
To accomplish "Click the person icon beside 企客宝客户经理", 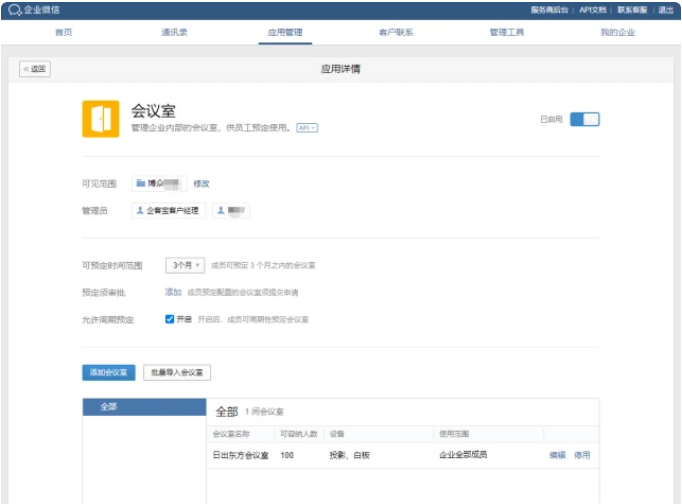I will tap(140, 210).
